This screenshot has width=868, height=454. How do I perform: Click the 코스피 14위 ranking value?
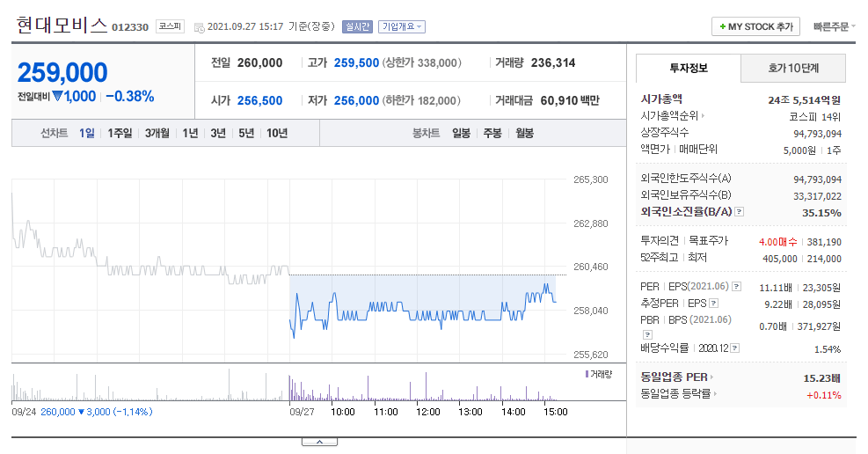[815, 117]
